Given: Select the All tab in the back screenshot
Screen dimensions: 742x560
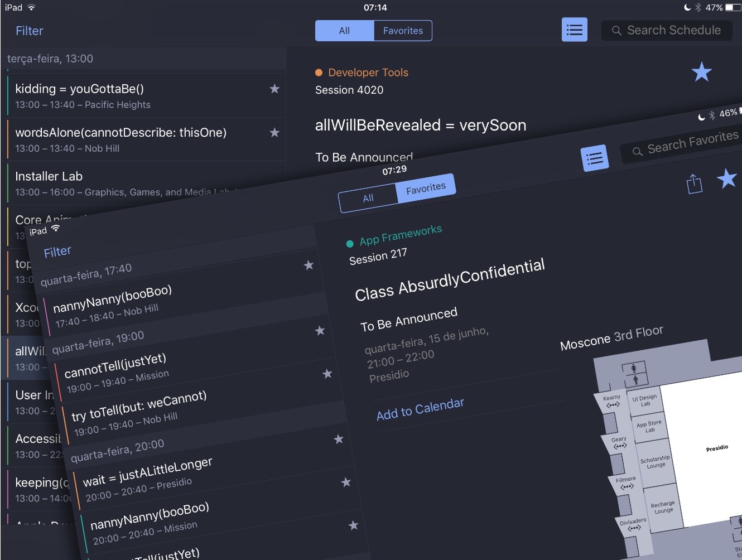Looking at the screenshot, I should [344, 31].
